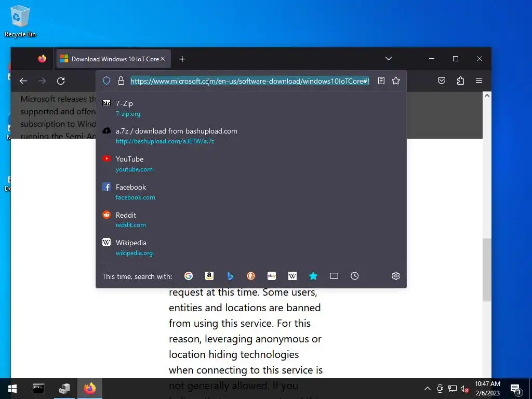
Task: Select the Download Windows 10 IoT Core tab
Action: coord(113,59)
